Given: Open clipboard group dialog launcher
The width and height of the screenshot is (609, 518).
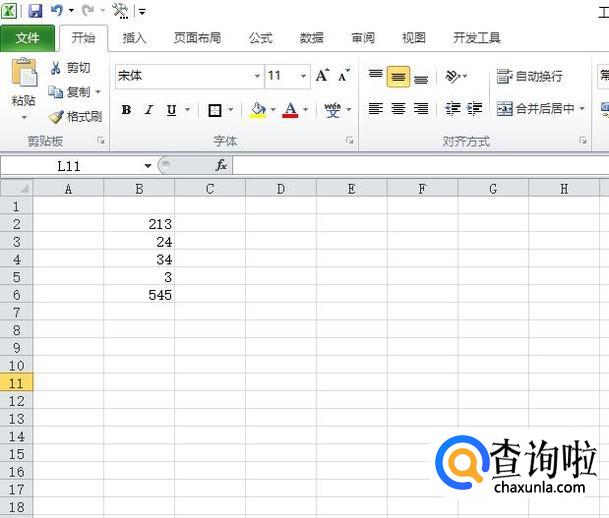Looking at the screenshot, I should (101, 141).
